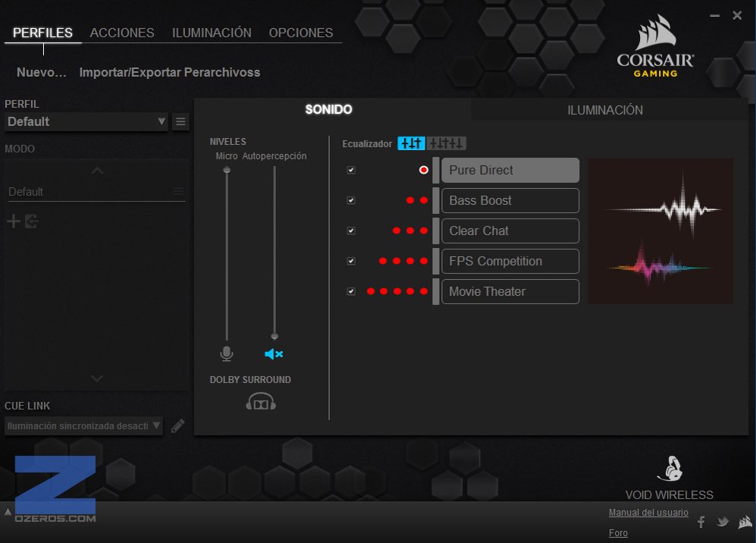Open Corsair Facebook page icon
Viewport: 756px width, 543px height.
point(701,521)
